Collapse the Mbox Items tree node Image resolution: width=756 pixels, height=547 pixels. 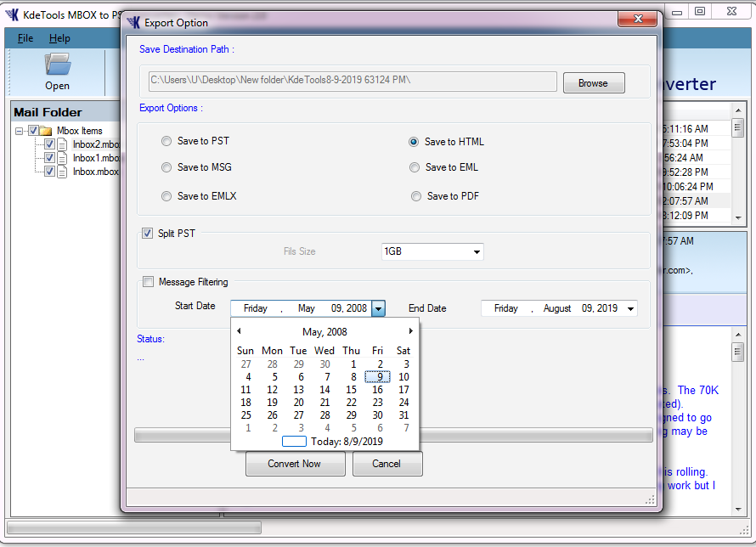[x=20, y=131]
